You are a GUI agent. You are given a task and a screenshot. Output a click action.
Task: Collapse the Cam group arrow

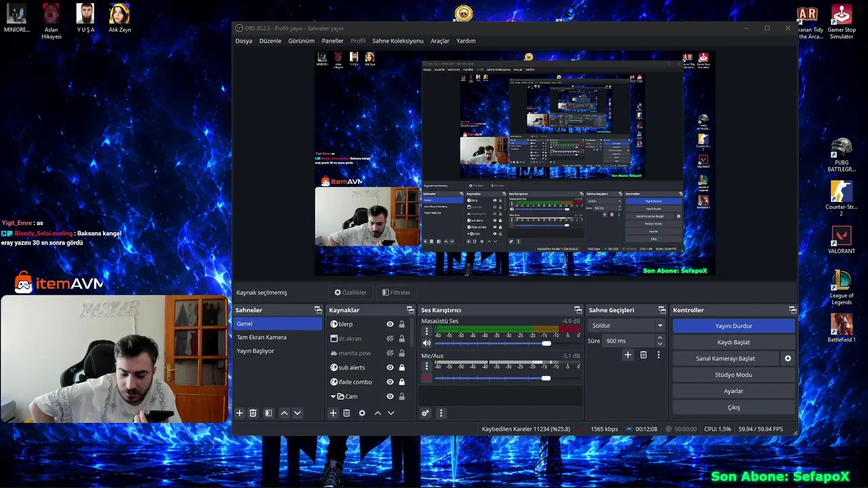[x=333, y=396]
